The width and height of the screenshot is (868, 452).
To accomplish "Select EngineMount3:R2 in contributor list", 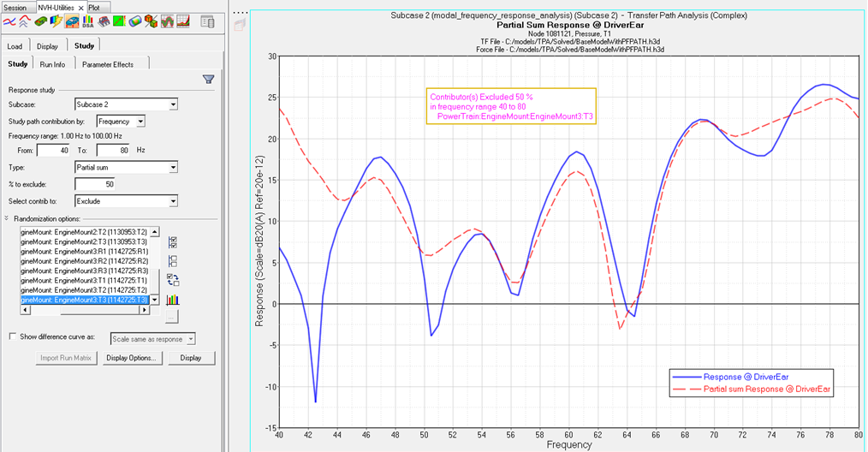I will tap(84, 260).
